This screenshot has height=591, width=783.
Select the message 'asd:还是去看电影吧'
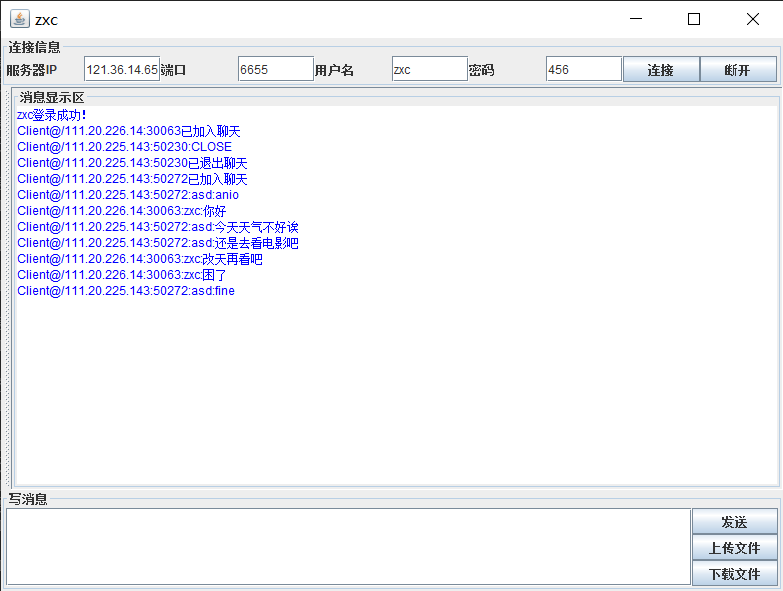coord(158,243)
